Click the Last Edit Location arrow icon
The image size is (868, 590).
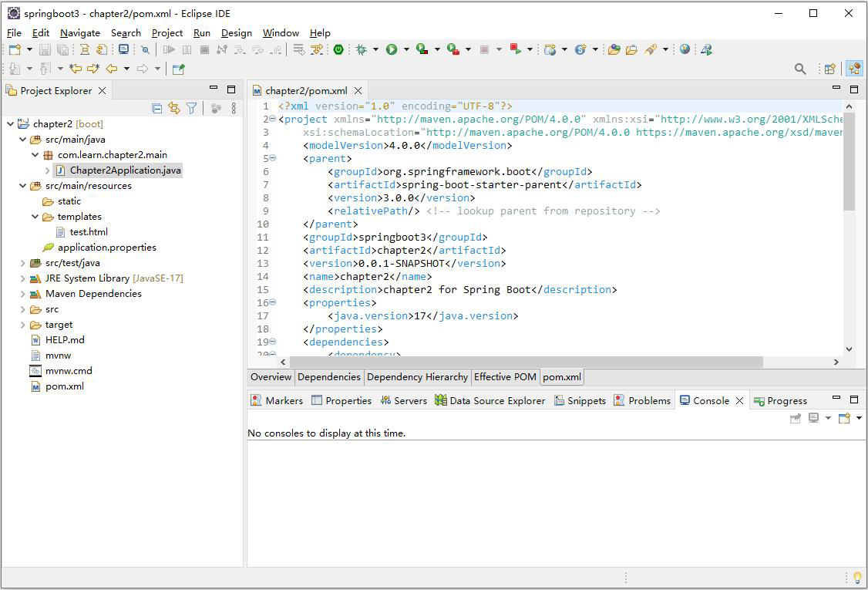pos(76,69)
